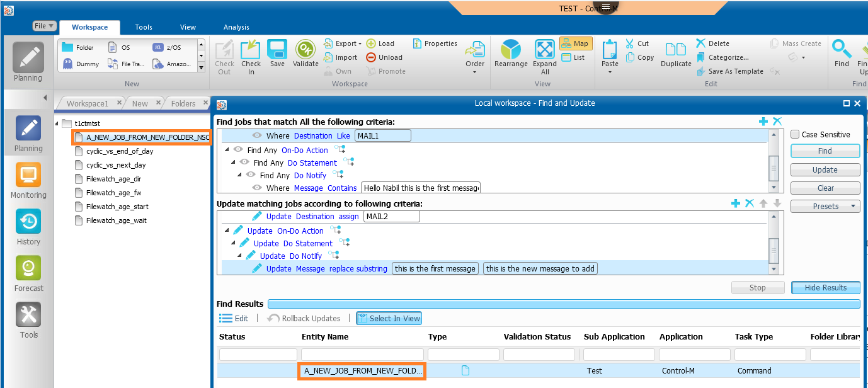The height and width of the screenshot is (388, 868).
Task: Switch to Map view
Action: (x=576, y=43)
